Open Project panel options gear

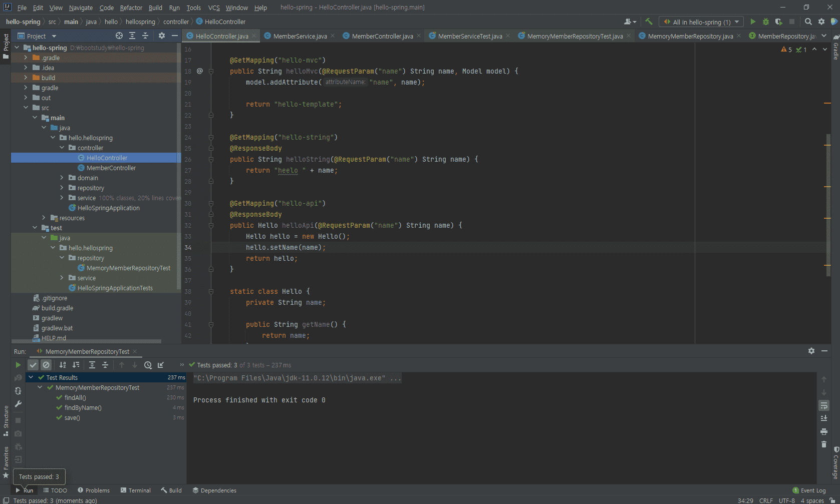161,36
